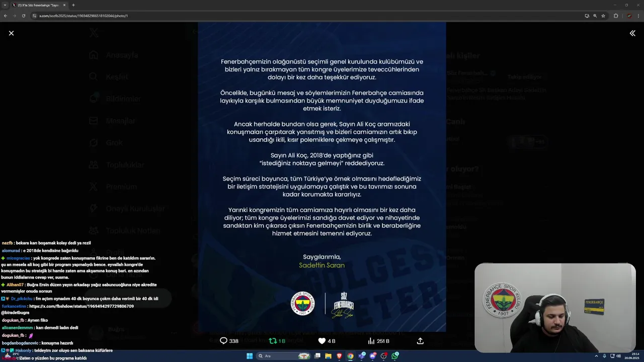
Task: Open Task View in the taskbar
Action: [x=317, y=356]
